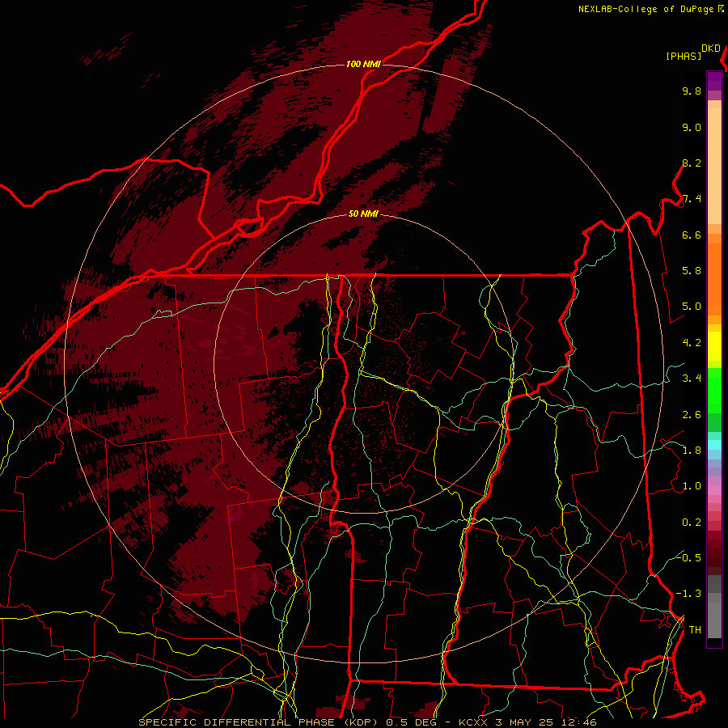
Task: Click the gray segment of the color bar
Action: (714, 607)
